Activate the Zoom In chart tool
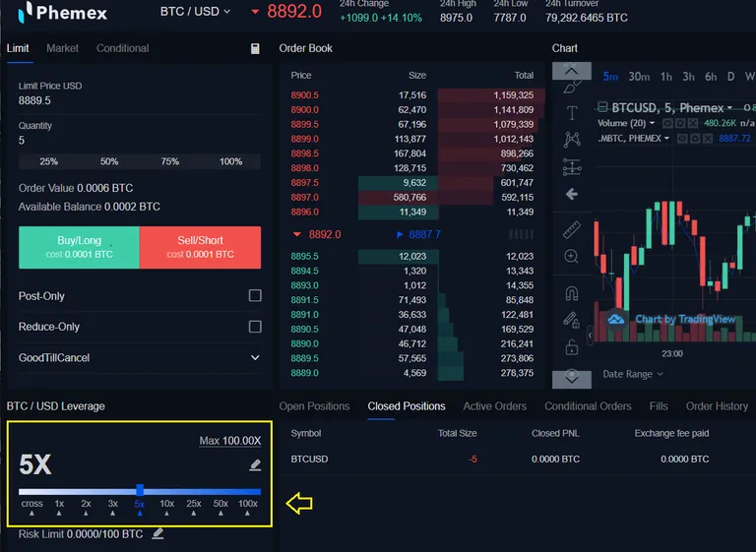The height and width of the screenshot is (552, 756). pyautogui.click(x=571, y=256)
